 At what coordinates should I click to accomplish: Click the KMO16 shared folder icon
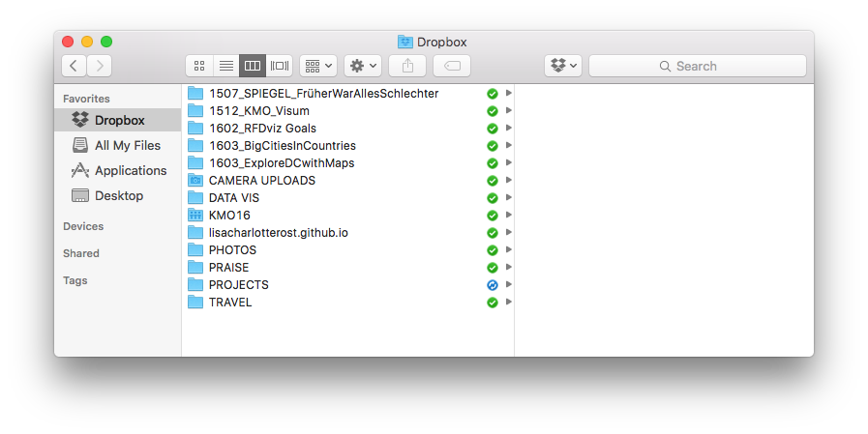pos(195,215)
